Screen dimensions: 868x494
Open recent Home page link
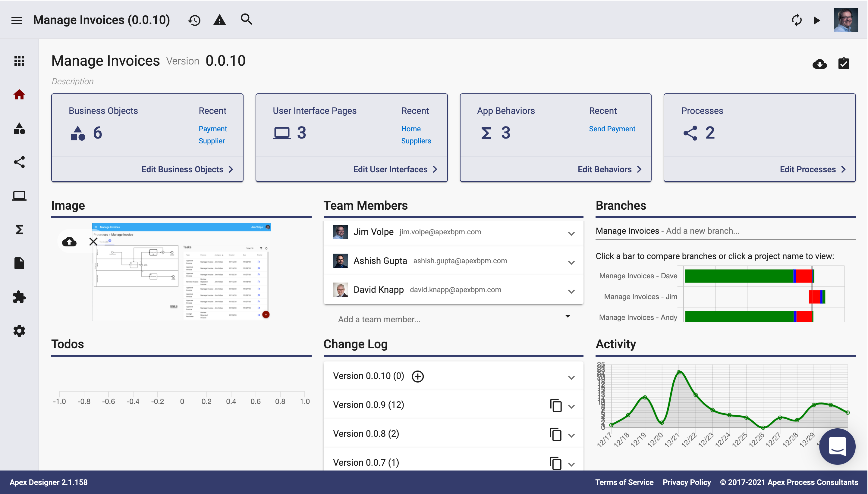coord(411,129)
